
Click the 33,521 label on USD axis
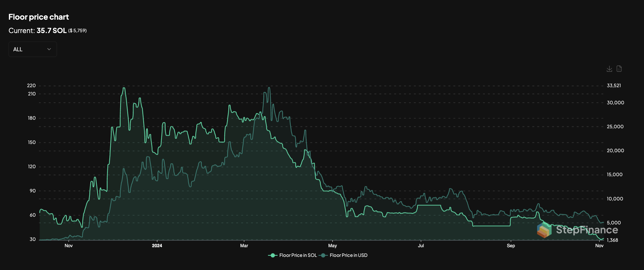614,85
